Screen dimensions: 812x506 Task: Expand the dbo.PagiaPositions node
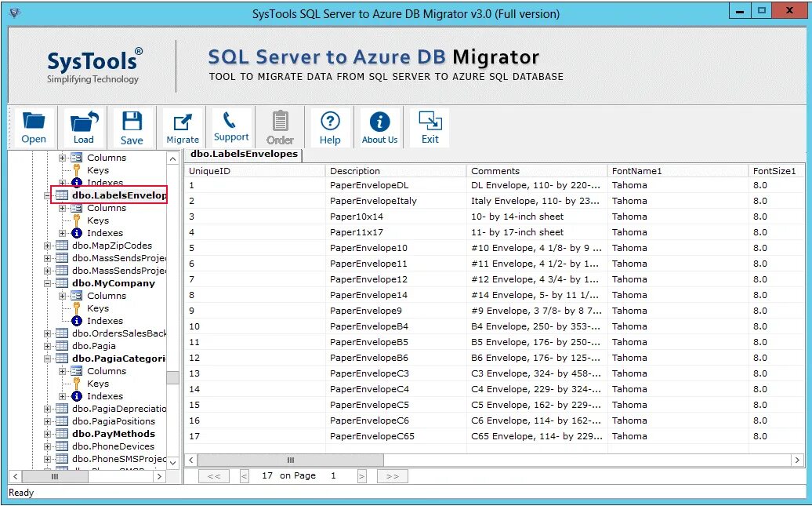(x=47, y=421)
